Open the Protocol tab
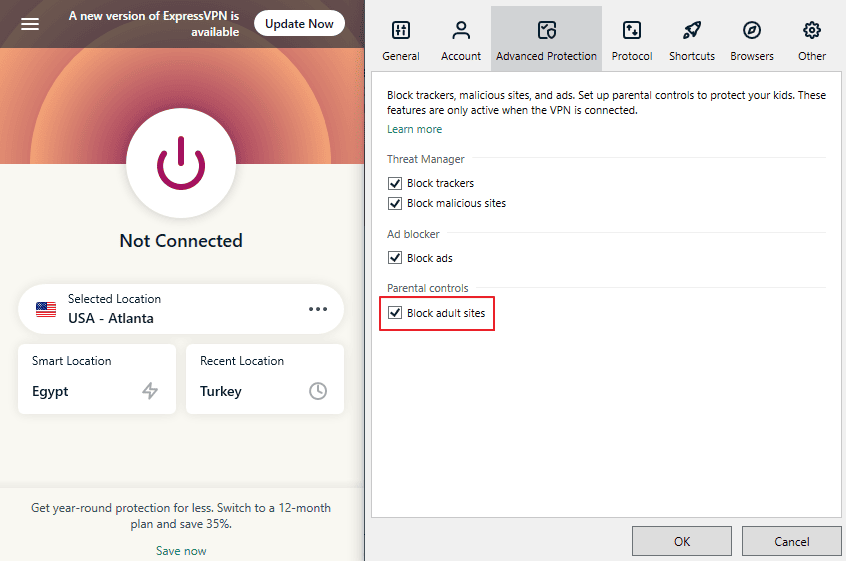This screenshot has width=846, height=561. pyautogui.click(x=632, y=39)
